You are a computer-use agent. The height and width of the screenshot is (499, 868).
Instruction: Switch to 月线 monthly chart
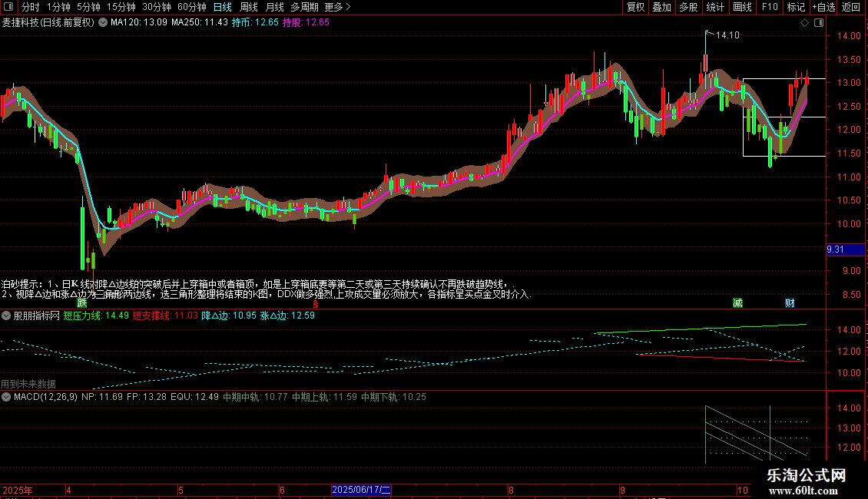274,7
